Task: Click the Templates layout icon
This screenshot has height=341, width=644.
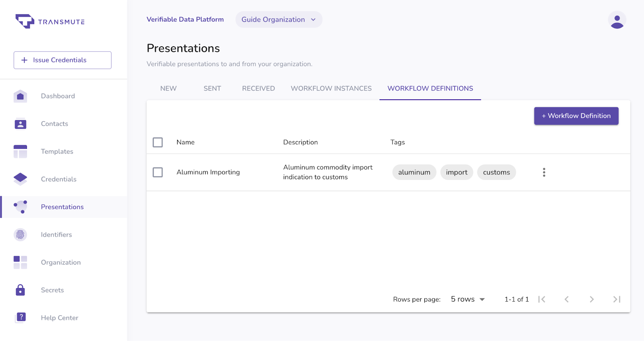Action: coord(20,152)
